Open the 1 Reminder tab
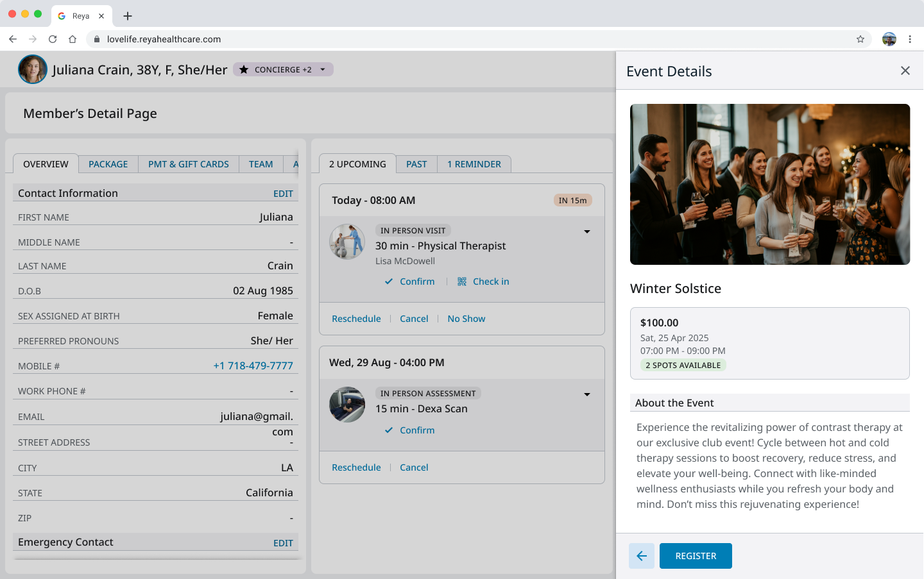The height and width of the screenshot is (579, 924). [x=474, y=164]
